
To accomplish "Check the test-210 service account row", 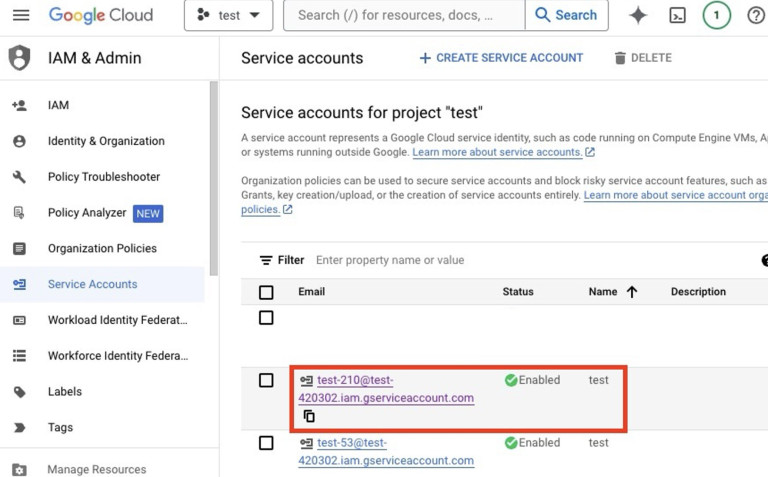I will (266, 380).
